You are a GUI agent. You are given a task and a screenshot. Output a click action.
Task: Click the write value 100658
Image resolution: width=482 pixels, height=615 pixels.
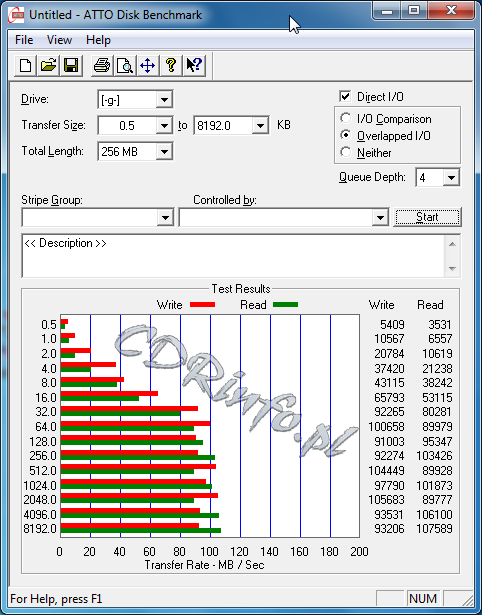tap(386, 426)
